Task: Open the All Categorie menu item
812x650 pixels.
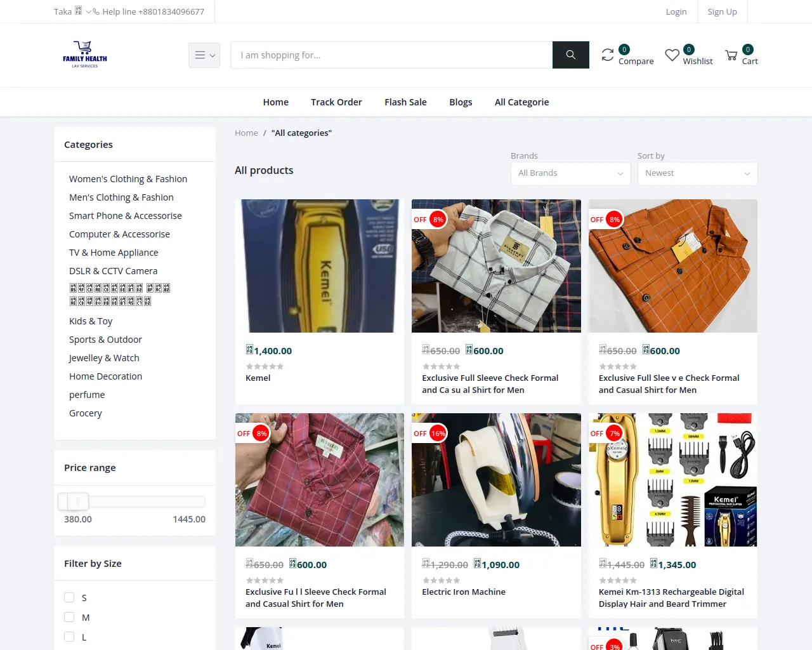Action: click(522, 102)
